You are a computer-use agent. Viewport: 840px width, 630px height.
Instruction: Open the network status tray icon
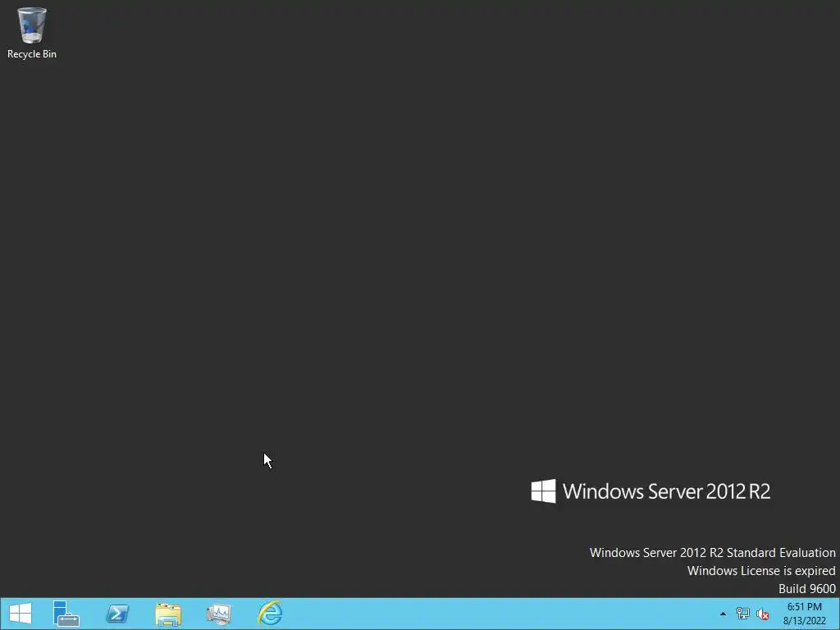coord(743,614)
